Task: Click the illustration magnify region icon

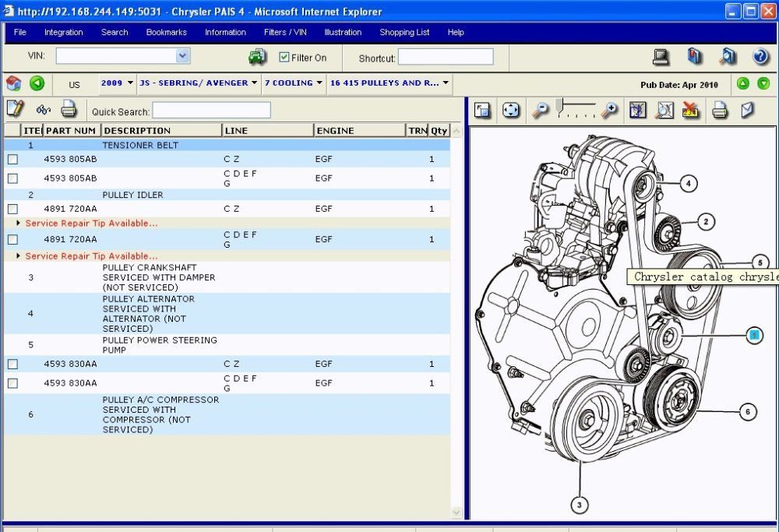Action: (x=664, y=110)
